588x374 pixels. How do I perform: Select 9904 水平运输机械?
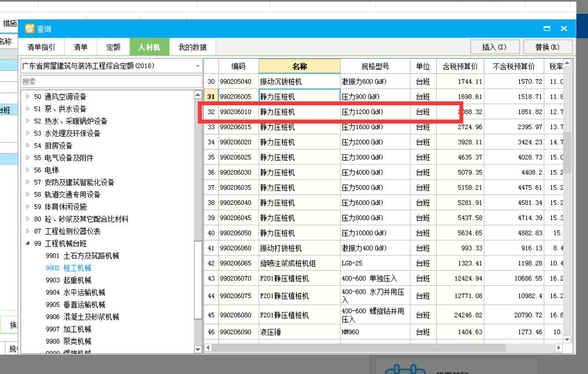pos(75,293)
